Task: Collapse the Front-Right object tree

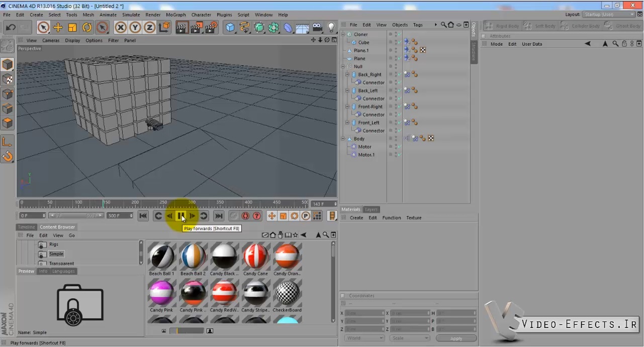Action: pyautogui.click(x=347, y=107)
